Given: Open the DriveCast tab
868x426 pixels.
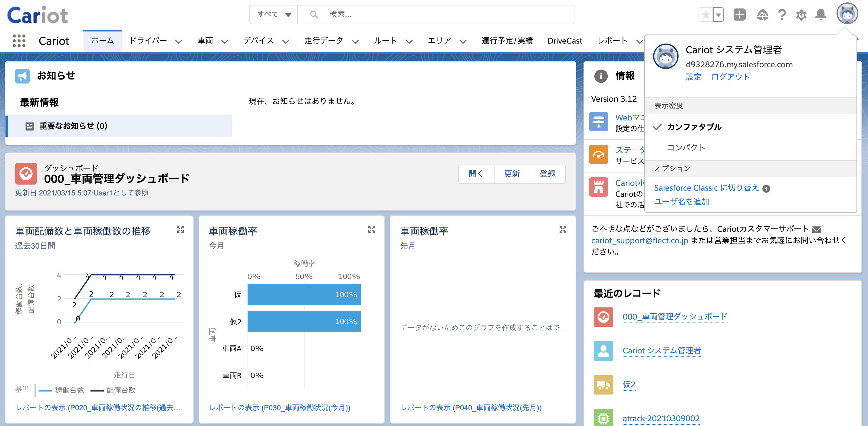Looking at the screenshot, I should click(565, 41).
